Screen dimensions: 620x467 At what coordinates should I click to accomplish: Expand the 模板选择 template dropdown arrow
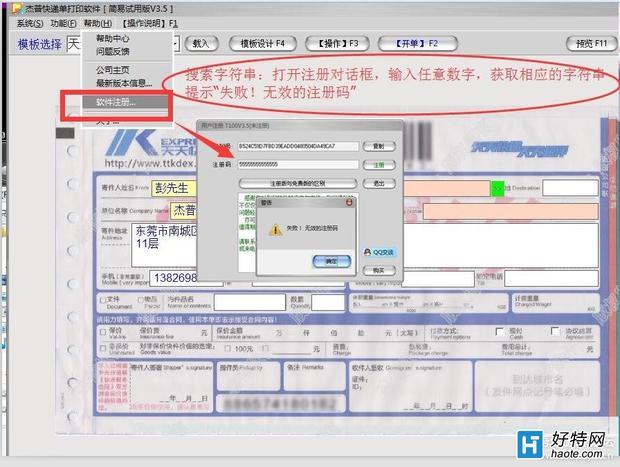pyautogui.click(x=176, y=43)
